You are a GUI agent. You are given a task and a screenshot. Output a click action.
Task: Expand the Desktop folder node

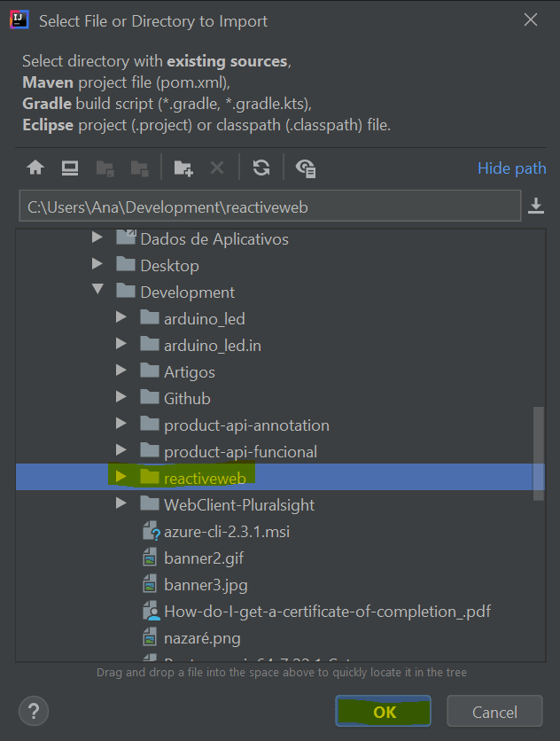pyautogui.click(x=97, y=263)
